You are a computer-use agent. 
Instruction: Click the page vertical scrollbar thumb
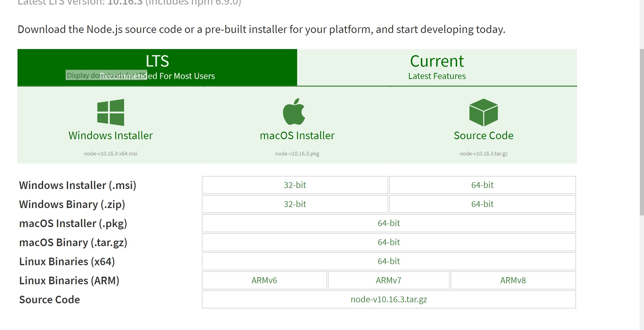click(642, 132)
